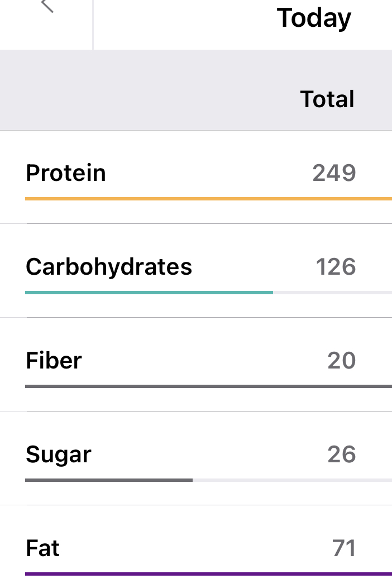
Task: Click the Protein total value 249
Action: tap(334, 173)
